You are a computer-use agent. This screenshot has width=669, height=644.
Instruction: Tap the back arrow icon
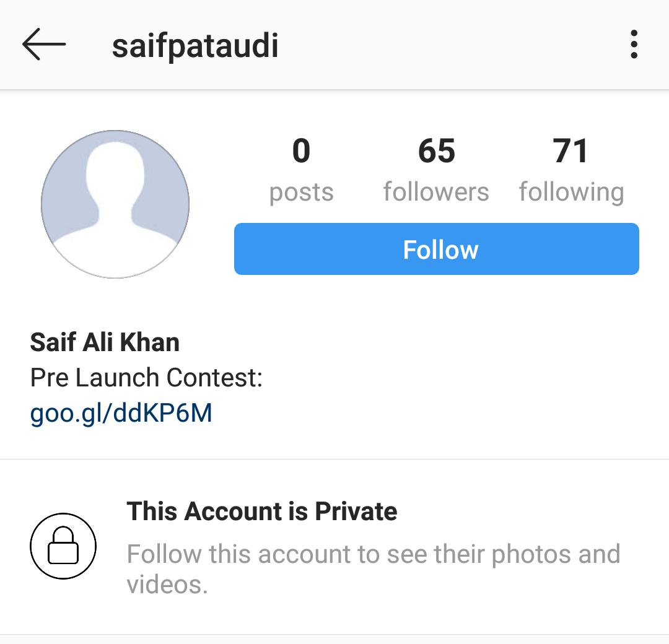pyautogui.click(x=44, y=45)
